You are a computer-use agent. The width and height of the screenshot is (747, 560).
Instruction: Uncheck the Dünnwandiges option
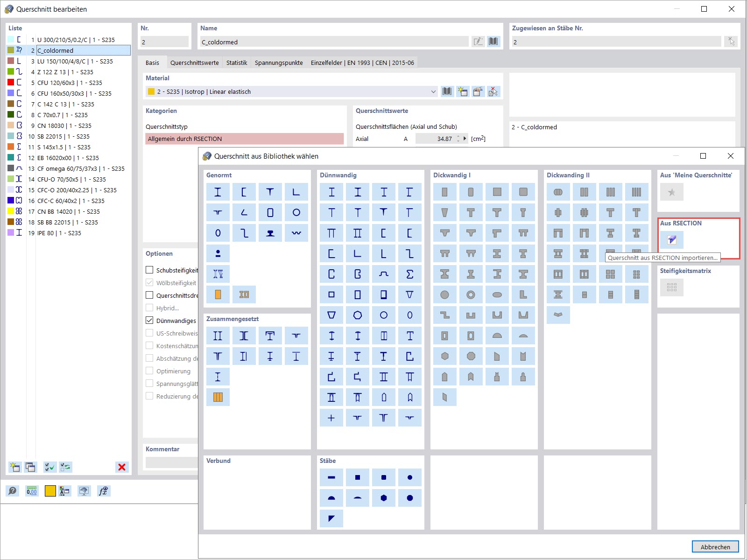(149, 320)
